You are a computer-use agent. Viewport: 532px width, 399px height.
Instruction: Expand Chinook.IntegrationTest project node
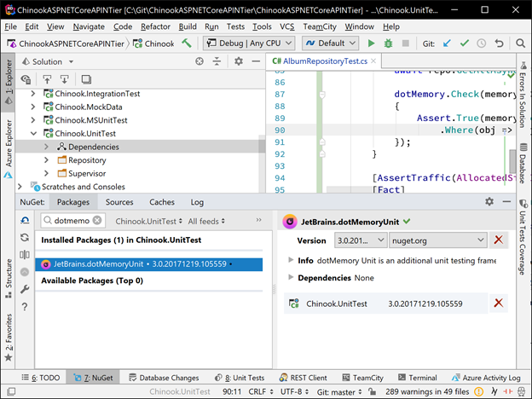(33, 93)
